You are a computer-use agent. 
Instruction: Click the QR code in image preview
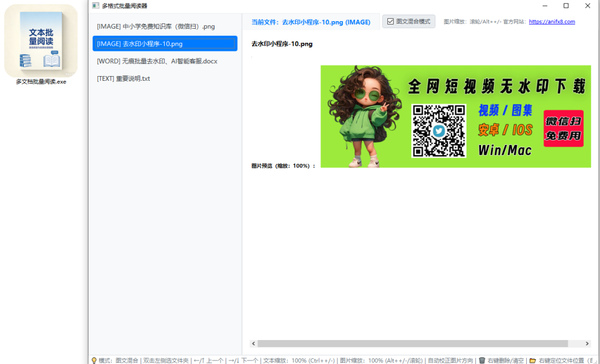(x=438, y=131)
